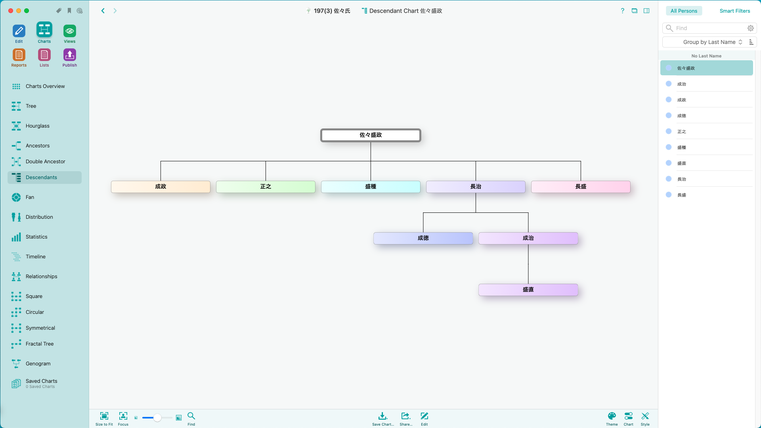761x428 pixels.
Task: Select the Square chart type
Action: click(45, 296)
